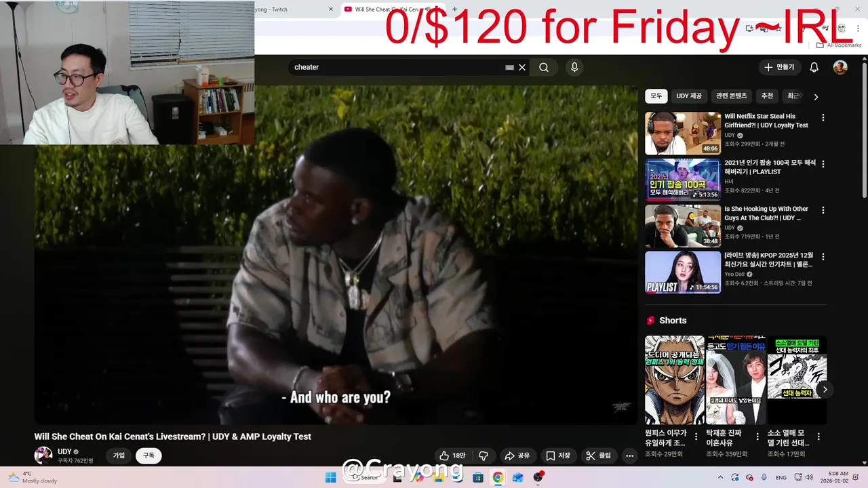This screenshot has width=868, height=488.
Task: Show next Shorts with arrow
Action: coord(825,389)
